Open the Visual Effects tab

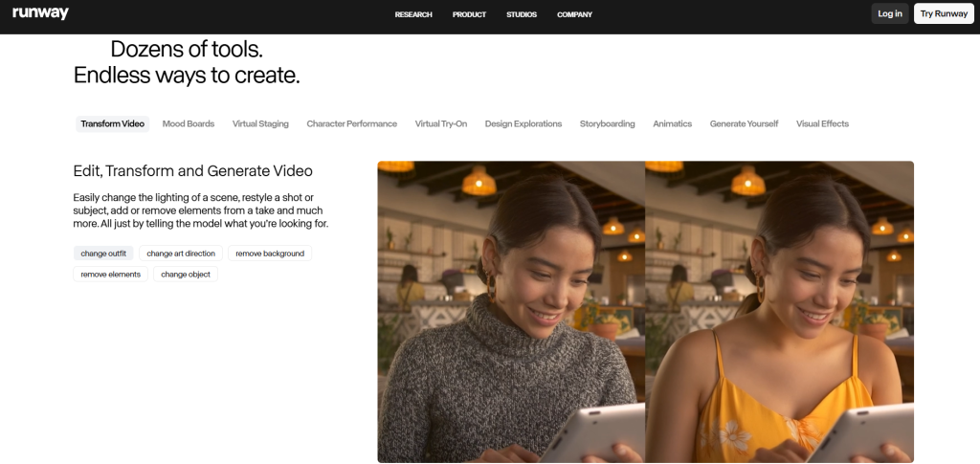coord(822,123)
